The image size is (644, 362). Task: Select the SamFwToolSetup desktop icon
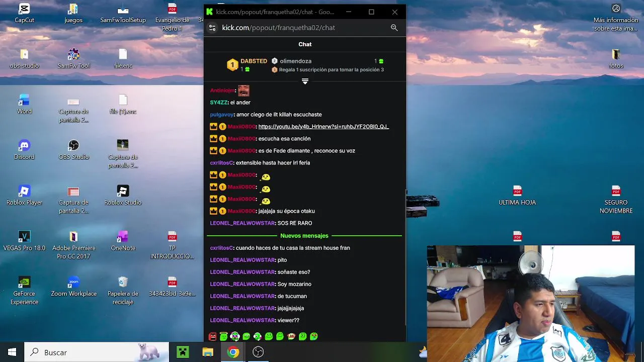pos(123,14)
